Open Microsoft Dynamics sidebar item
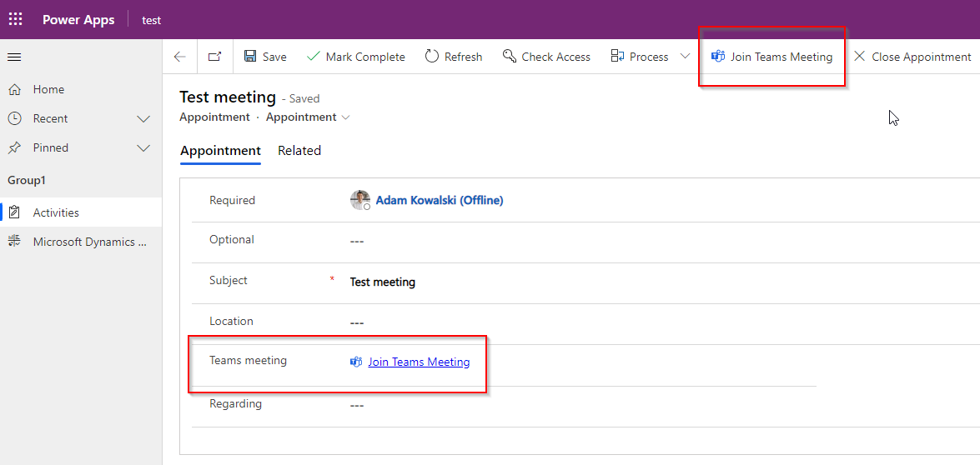 [x=81, y=242]
